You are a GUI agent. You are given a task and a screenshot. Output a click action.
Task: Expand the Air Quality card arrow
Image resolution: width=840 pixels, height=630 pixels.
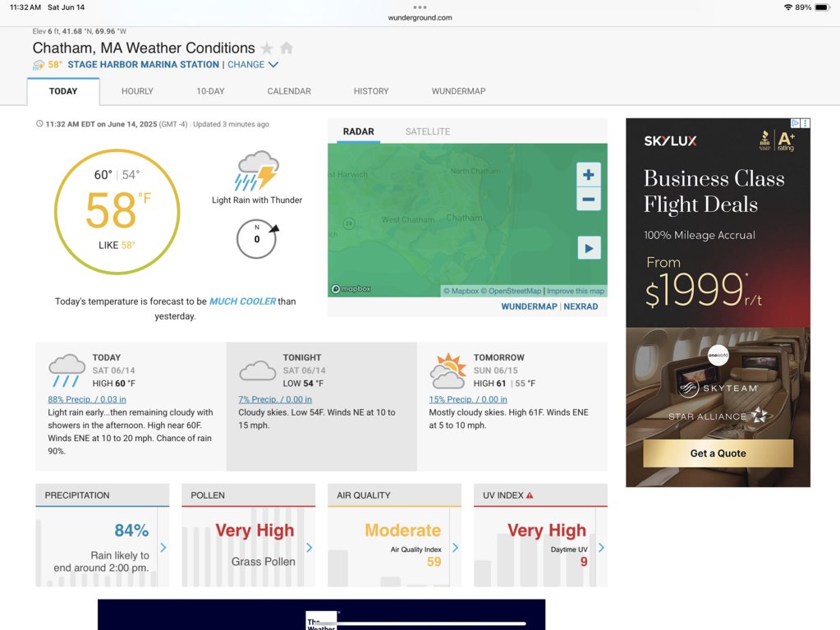456,548
